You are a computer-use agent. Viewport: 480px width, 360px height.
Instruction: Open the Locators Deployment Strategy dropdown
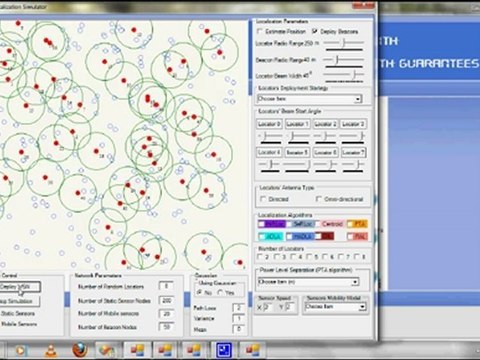point(309,99)
